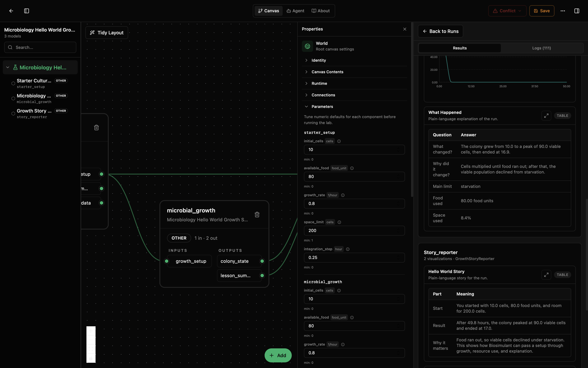Screen dimensions: 588x368
Task: Select the microbial_growth model in tree
Action: coord(40,98)
